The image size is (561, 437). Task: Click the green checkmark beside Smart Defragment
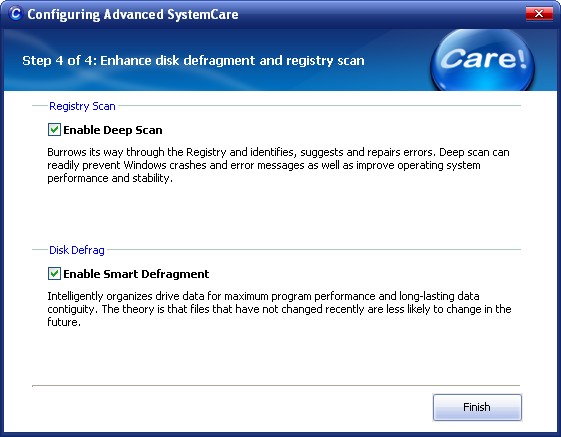[x=54, y=273]
